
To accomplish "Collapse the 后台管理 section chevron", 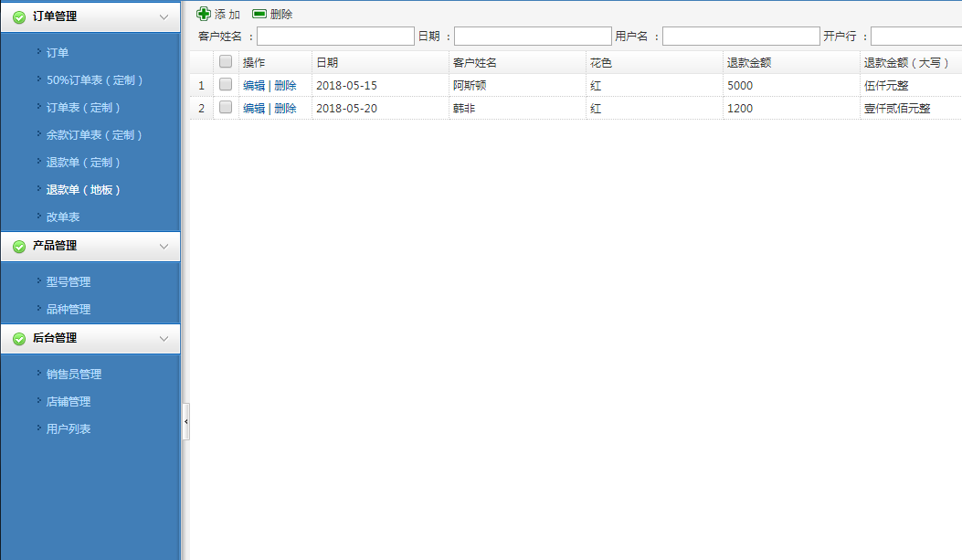I will (x=164, y=339).
